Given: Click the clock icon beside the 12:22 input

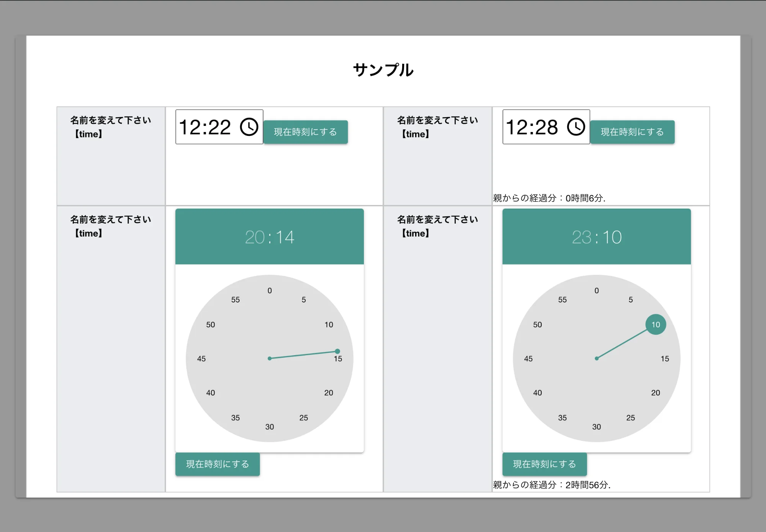Looking at the screenshot, I should [x=248, y=127].
